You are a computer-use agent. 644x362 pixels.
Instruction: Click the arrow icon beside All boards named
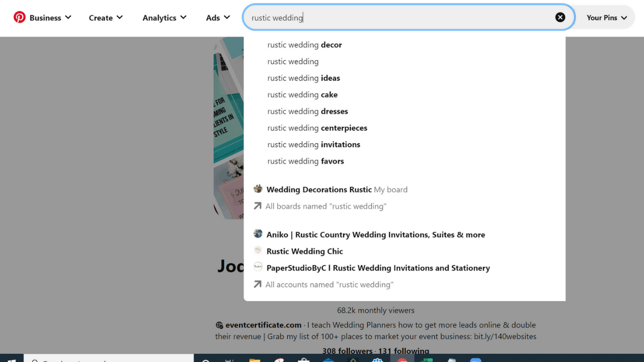(258, 206)
